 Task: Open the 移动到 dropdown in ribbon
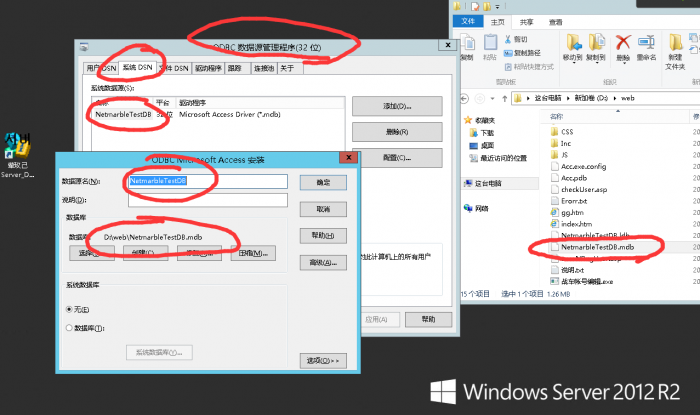[573, 58]
